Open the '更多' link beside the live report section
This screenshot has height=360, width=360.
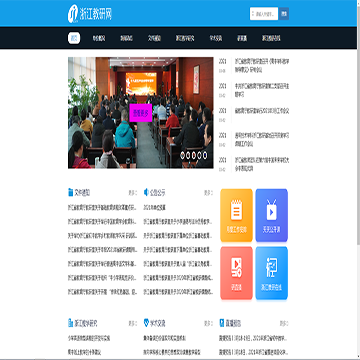click(x=284, y=323)
